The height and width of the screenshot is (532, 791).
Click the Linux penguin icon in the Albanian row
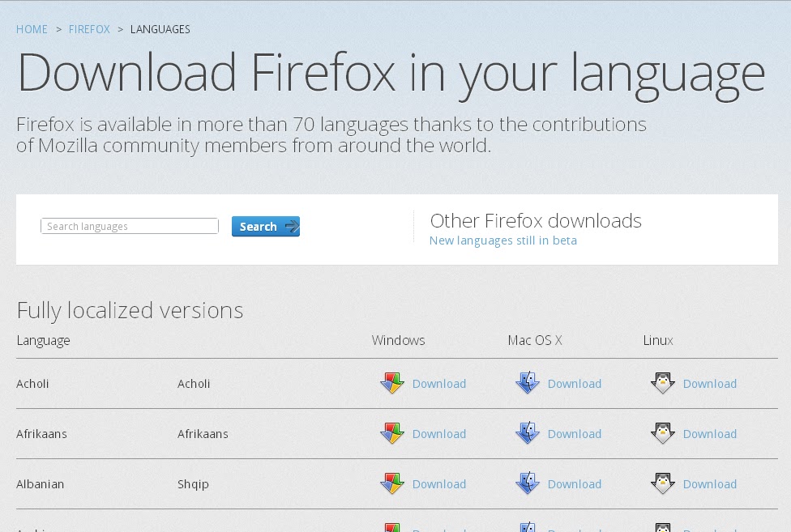(662, 483)
